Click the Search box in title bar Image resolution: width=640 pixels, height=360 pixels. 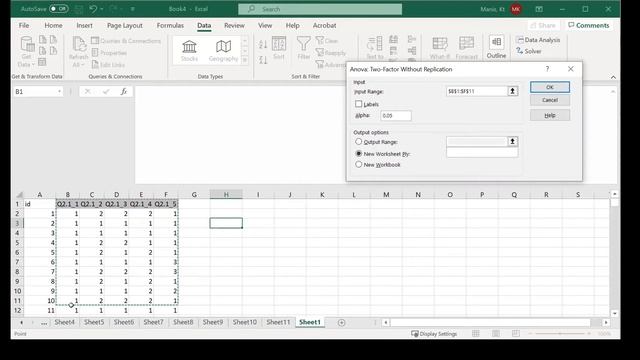(x=320, y=9)
